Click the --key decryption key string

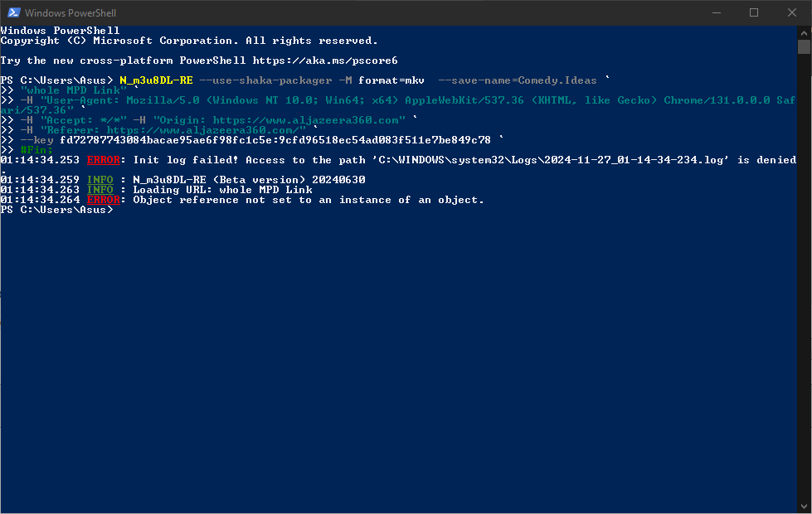pyautogui.click(x=275, y=140)
